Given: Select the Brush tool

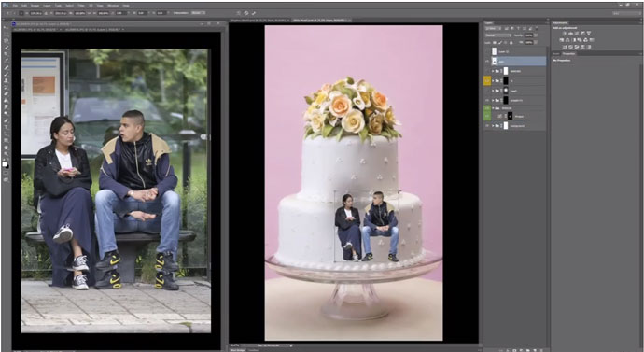Looking at the screenshot, I should tap(6, 75).
